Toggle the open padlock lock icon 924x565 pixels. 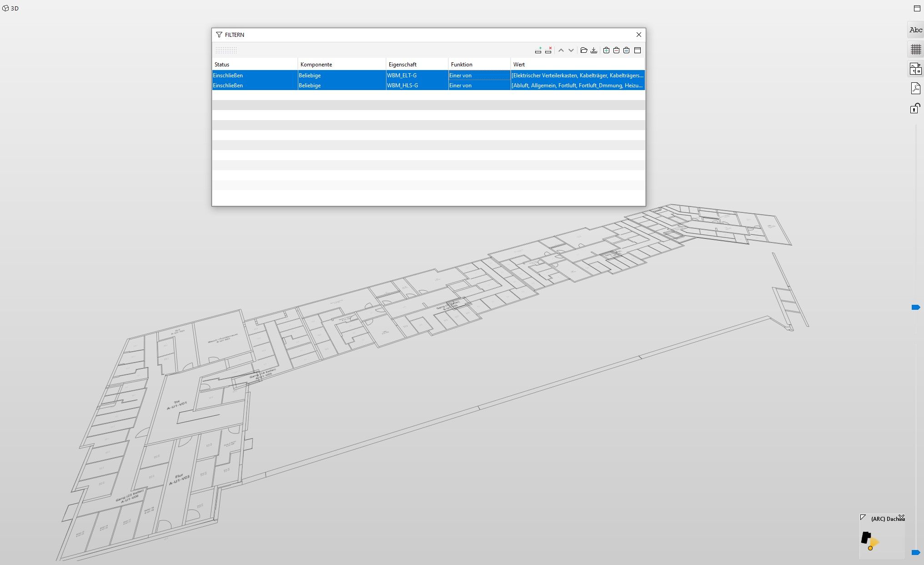(915, 108)
